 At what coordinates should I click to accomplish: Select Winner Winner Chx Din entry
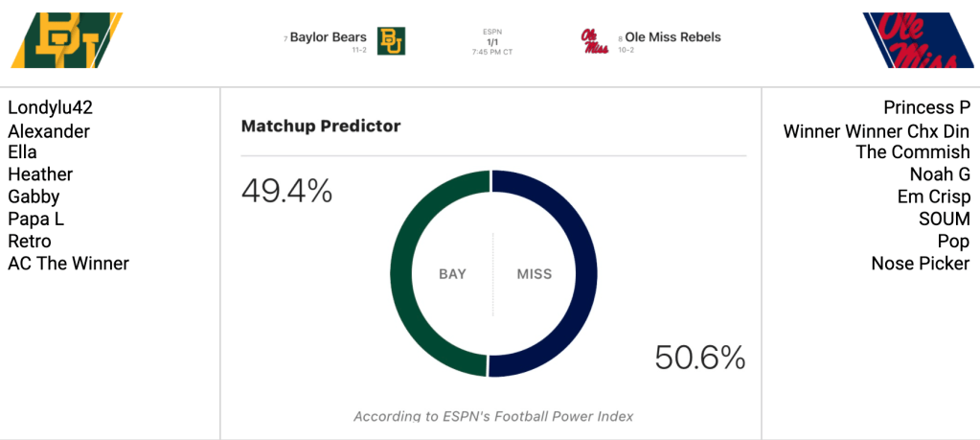[x=876, y=131]
